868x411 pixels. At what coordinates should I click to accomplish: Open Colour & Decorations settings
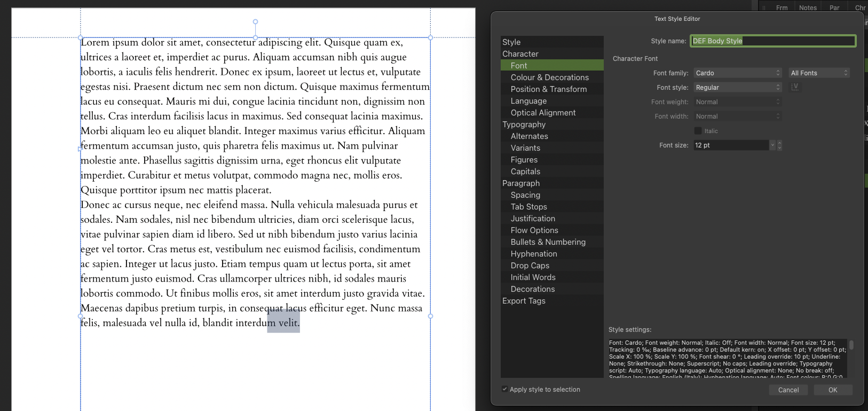pos(552,77)
